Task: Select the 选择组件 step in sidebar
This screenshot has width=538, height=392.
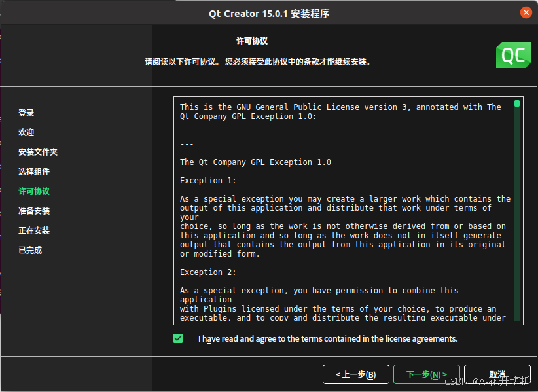Action: click(34, 171)
